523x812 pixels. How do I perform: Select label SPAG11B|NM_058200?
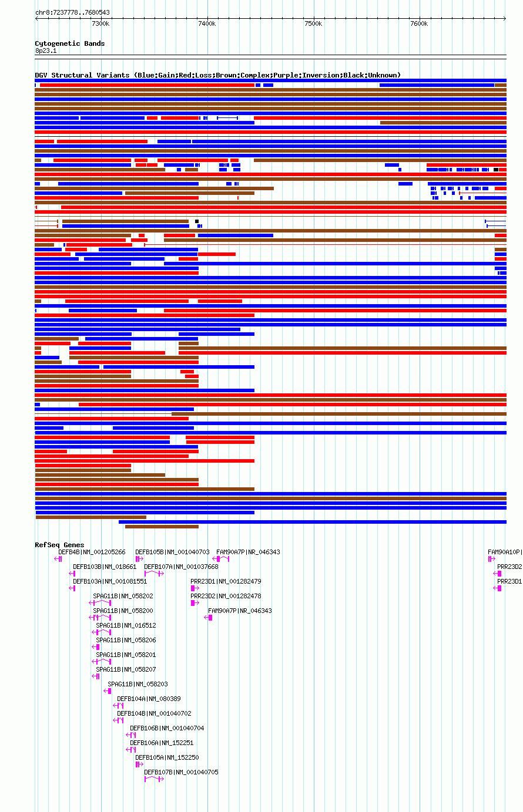tap(123, 611)
